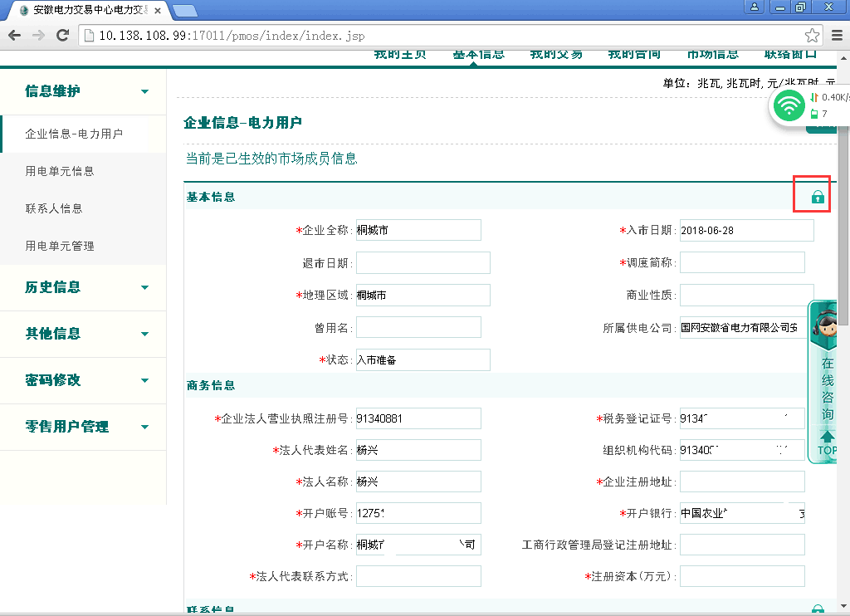850x616 pixels.
Task: Select 企业信息-电力用户 sidebar item
Action: coord(74,134)
